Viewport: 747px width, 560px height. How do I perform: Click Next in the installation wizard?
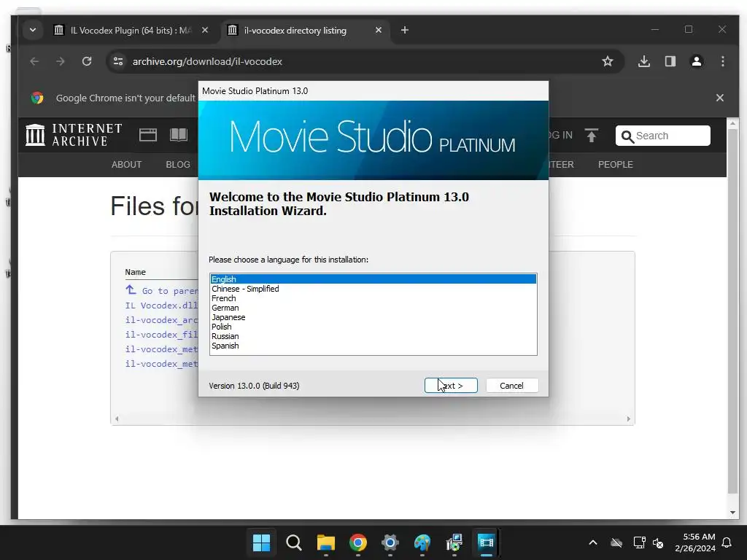[451, 385]
